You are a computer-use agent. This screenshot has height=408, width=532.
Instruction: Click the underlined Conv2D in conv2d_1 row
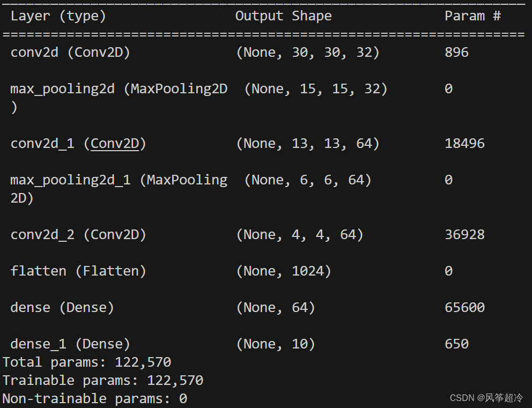(115, 144)
